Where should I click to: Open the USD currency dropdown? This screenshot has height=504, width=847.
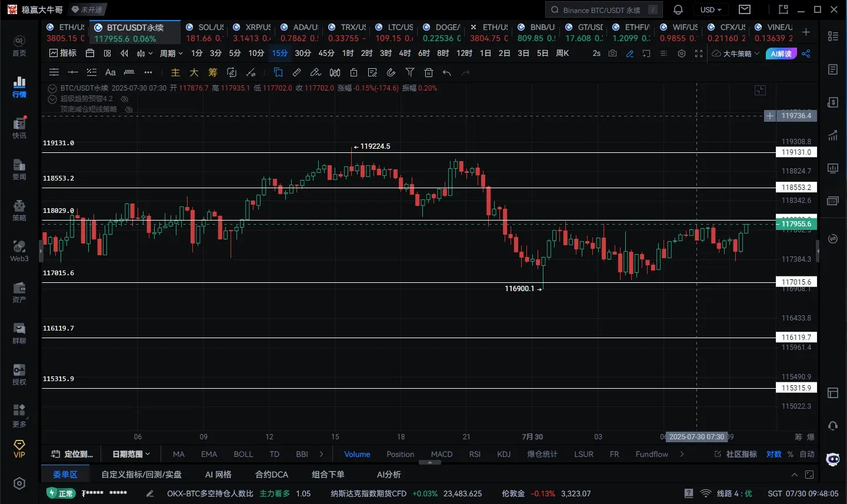(711, 9)
